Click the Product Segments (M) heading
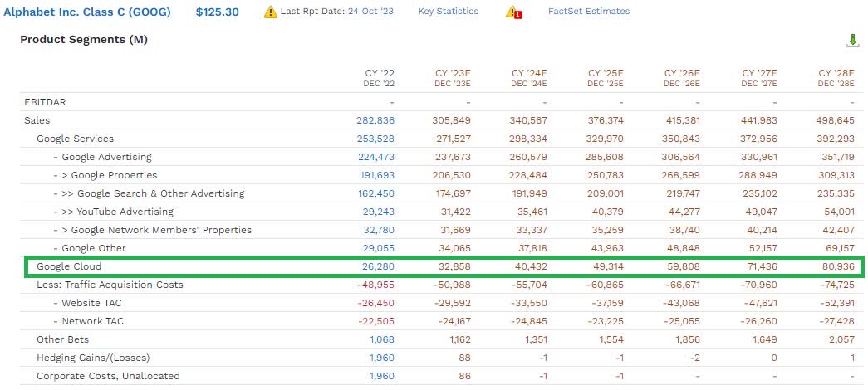868x390 pixels. 84,40
